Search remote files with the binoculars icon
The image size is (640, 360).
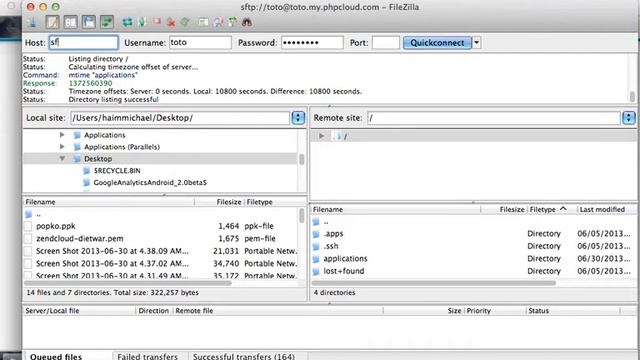(247, 22)
